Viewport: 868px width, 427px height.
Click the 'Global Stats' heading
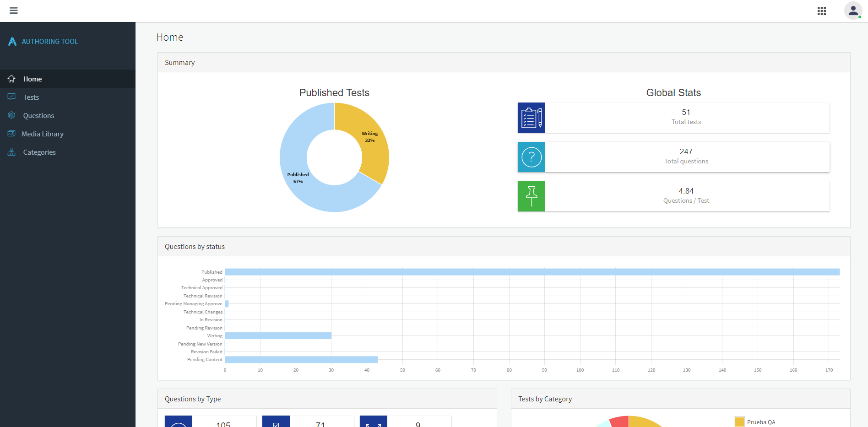[x=673, y=93]
